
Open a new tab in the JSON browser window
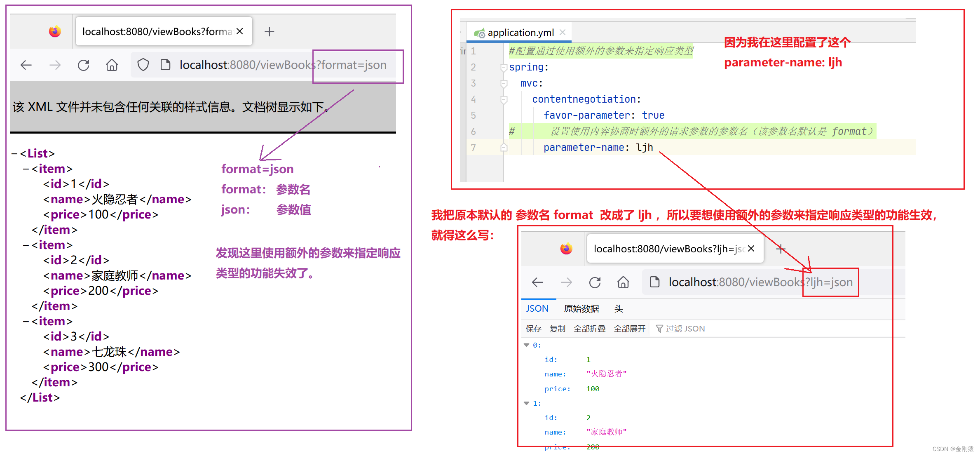[781, 249]
